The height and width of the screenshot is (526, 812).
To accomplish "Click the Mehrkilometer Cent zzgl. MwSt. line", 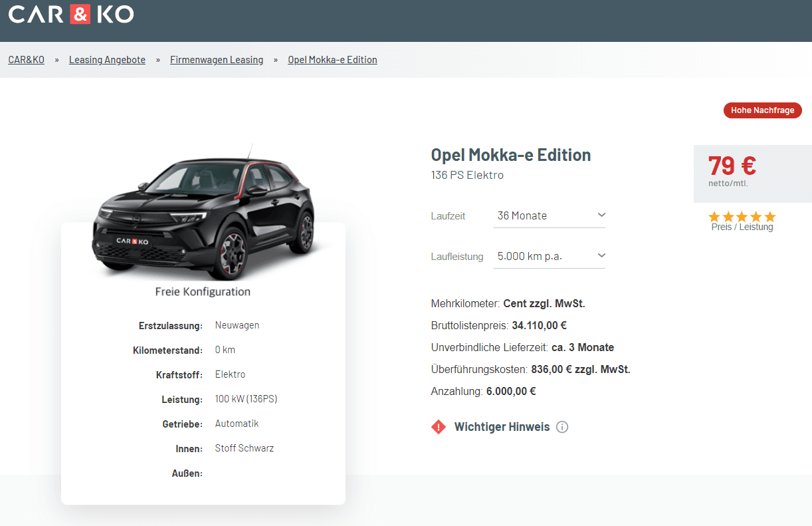I will coord(508,304).
